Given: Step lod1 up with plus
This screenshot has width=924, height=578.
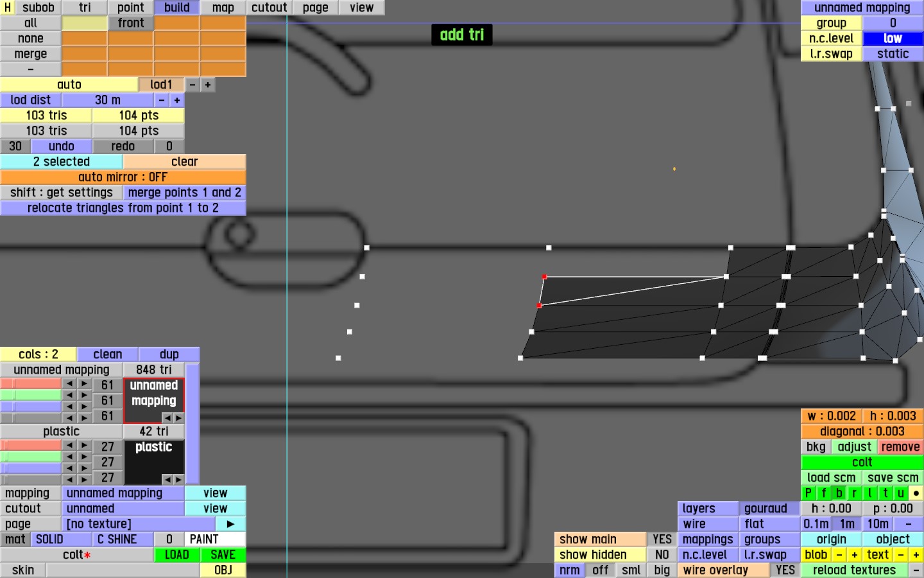Looking at the screenshot, I should [x=208, y=85].
